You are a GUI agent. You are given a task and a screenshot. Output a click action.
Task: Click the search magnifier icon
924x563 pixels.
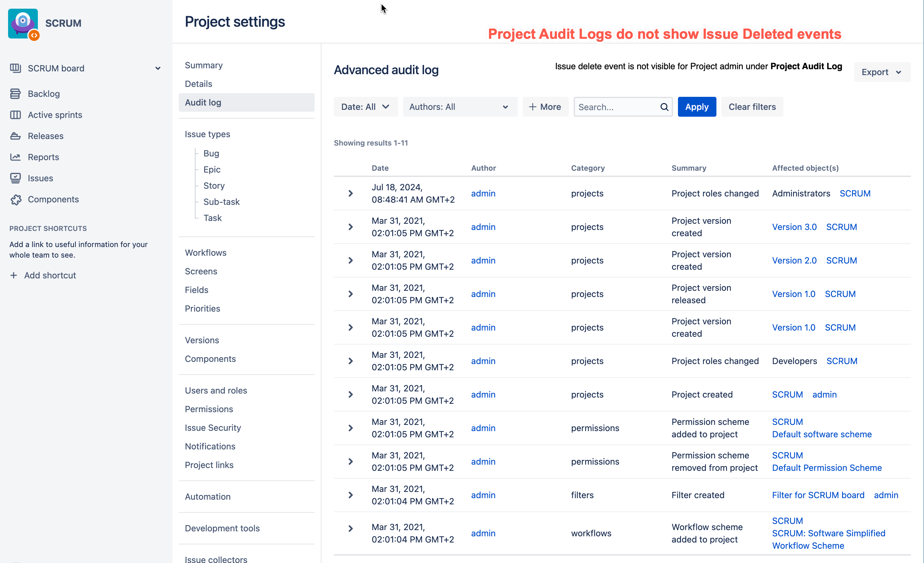[x=664, y=107]
